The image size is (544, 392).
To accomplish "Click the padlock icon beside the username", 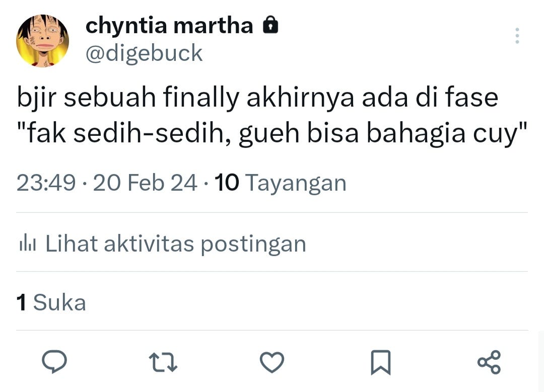I will point(270,25).
